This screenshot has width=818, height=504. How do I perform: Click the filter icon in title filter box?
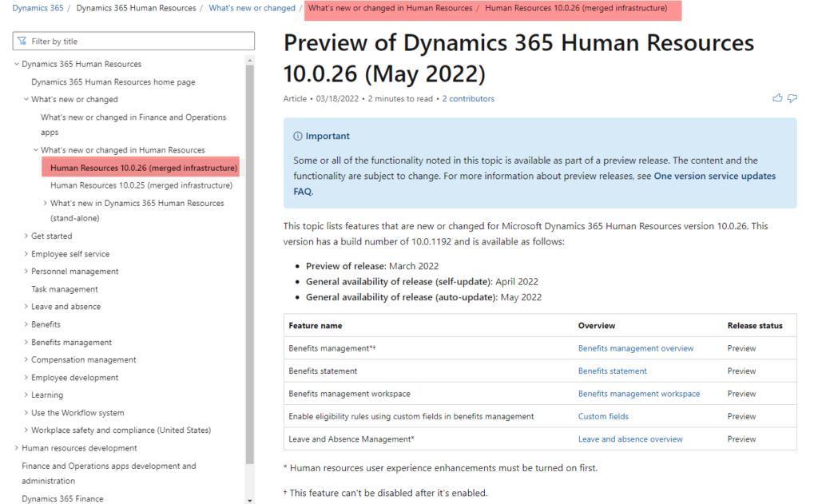click(x=22, y=42)
